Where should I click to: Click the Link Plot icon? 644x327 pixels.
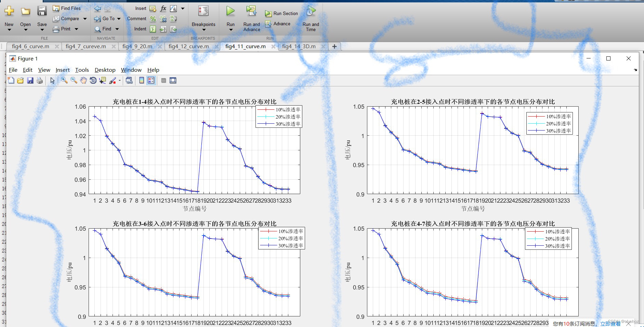click(129, 80)
